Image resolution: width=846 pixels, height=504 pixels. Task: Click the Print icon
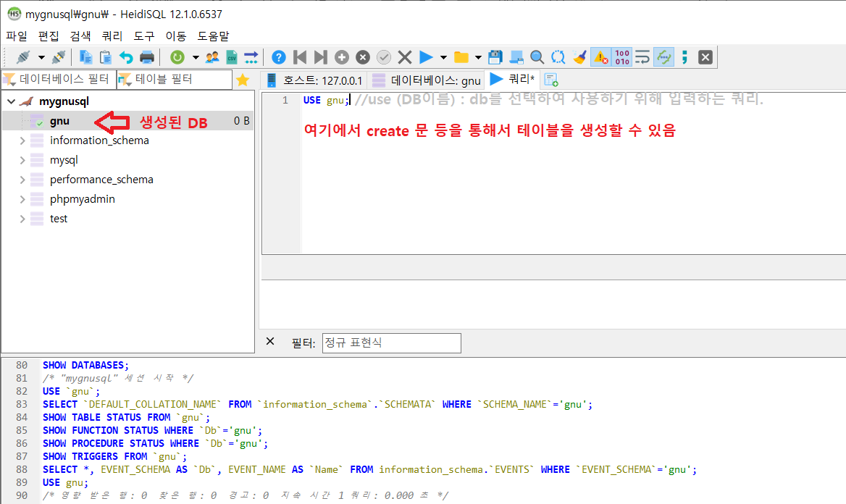[147, 57]
